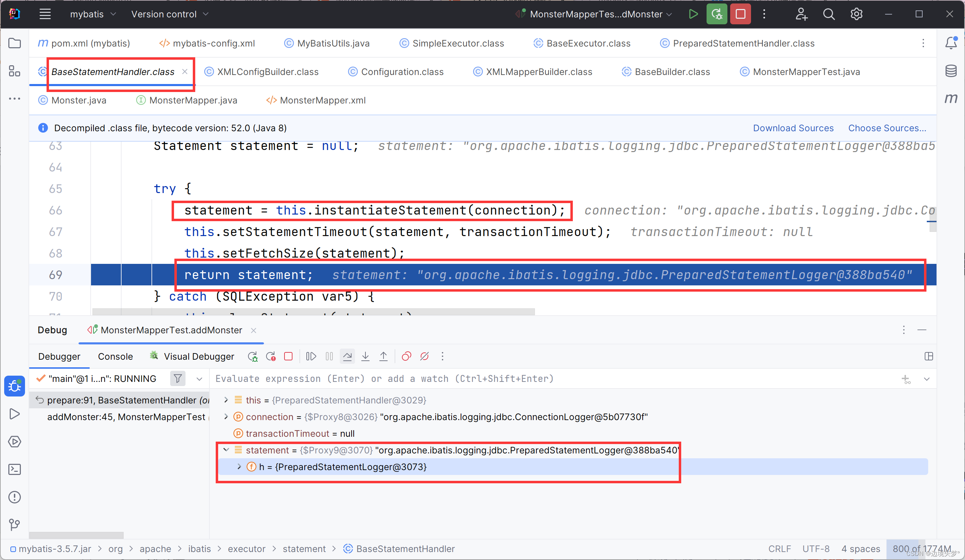Click the Resume Program icon
This screenshot has height=560, width=965.
tap(311, 356)
